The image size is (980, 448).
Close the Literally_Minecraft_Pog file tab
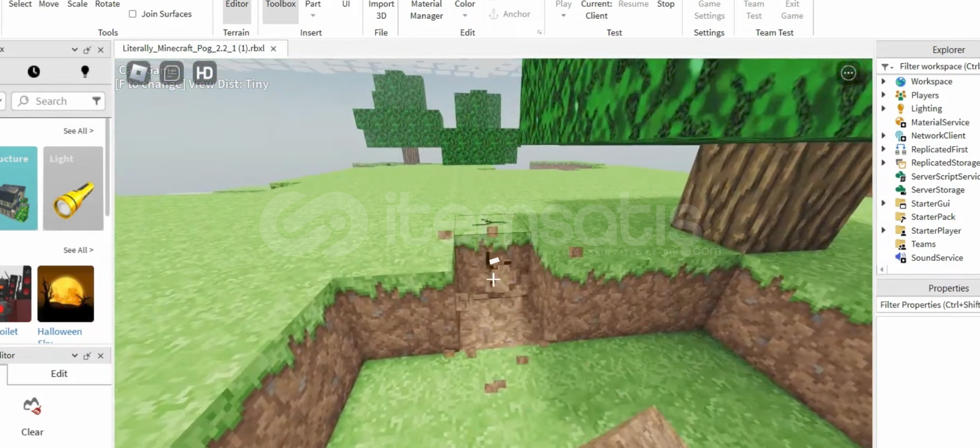click(273, 49)
